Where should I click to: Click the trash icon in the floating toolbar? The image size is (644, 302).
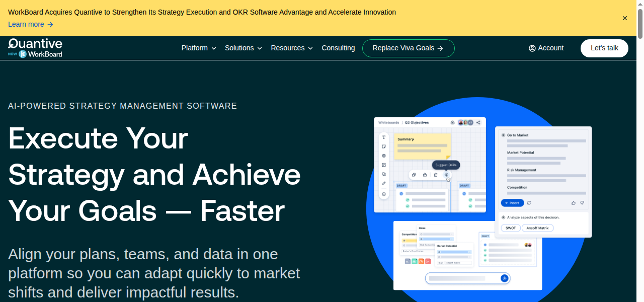(x=436, y=175)
